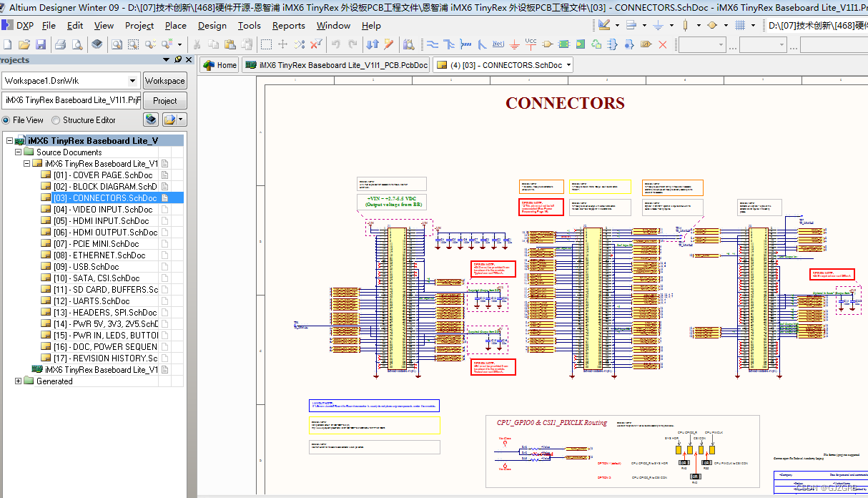Select the File View radio option
The width and height of the screenshot is (868, 498).
pos(7,119)
